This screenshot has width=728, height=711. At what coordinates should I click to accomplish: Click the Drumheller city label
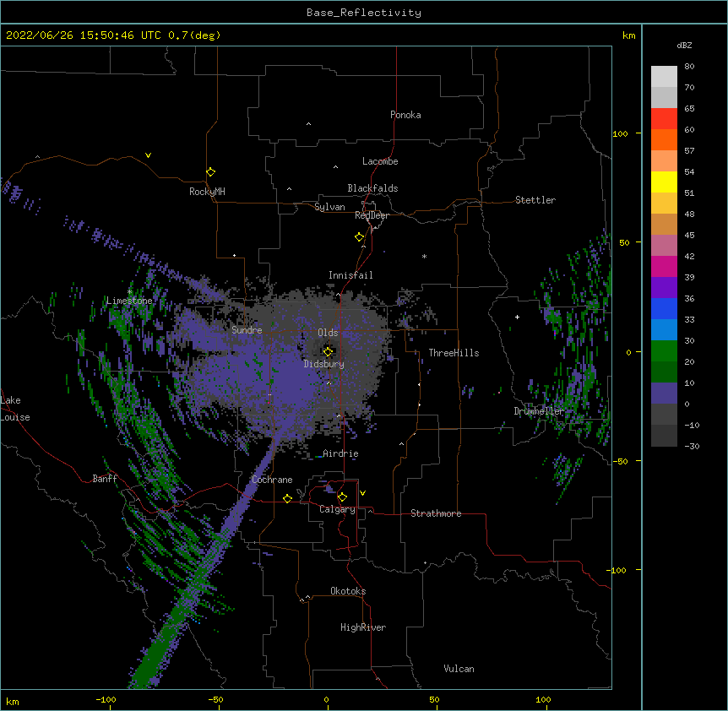539,411
